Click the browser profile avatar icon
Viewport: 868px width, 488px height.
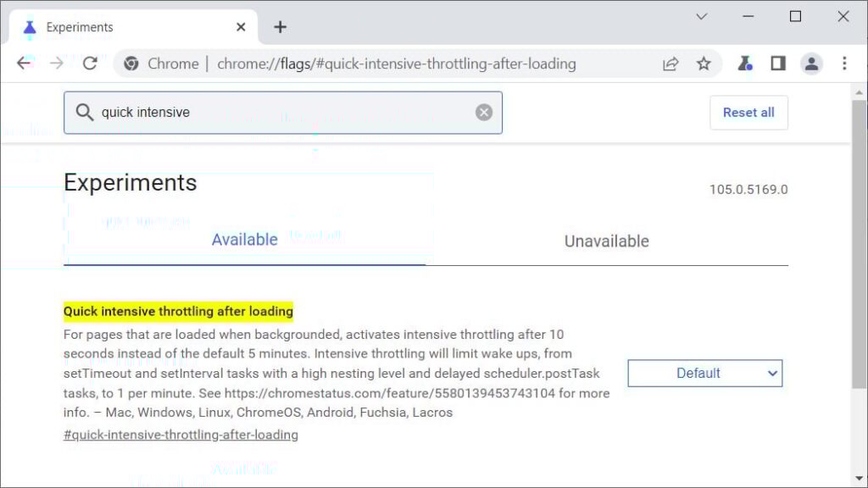tap(811, 63)
